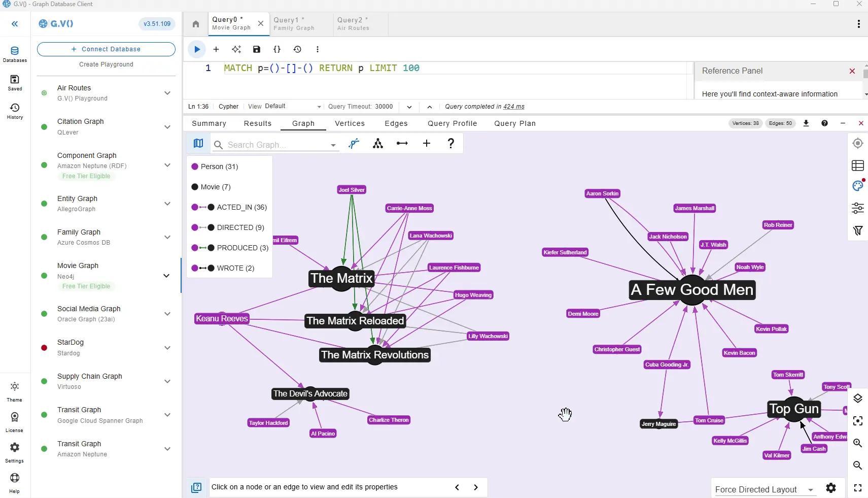
Task: Expand the Family Graph database entry
Action: [167, 237]
